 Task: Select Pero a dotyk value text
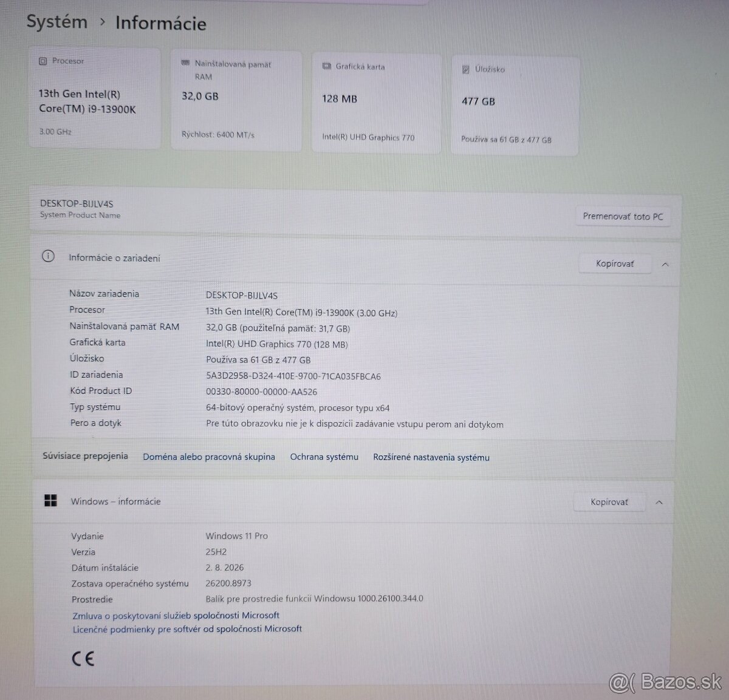point(355,424)
